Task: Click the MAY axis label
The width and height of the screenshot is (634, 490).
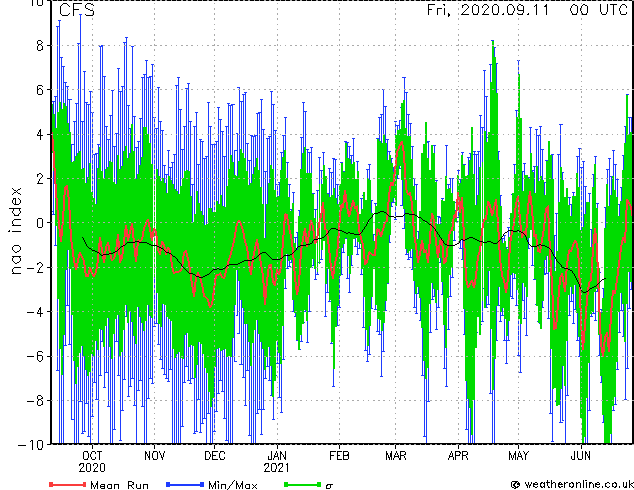Action: (x=518, y=456)
